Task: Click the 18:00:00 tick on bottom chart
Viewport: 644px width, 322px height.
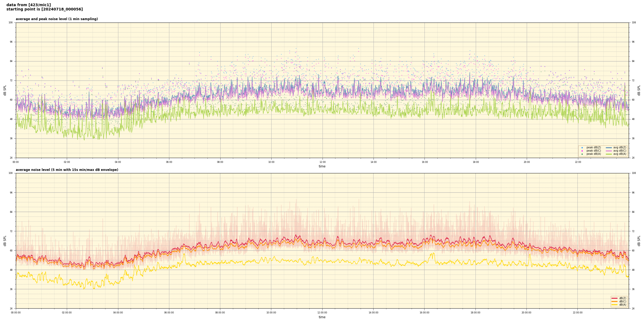Action: (x=475, y=313)
